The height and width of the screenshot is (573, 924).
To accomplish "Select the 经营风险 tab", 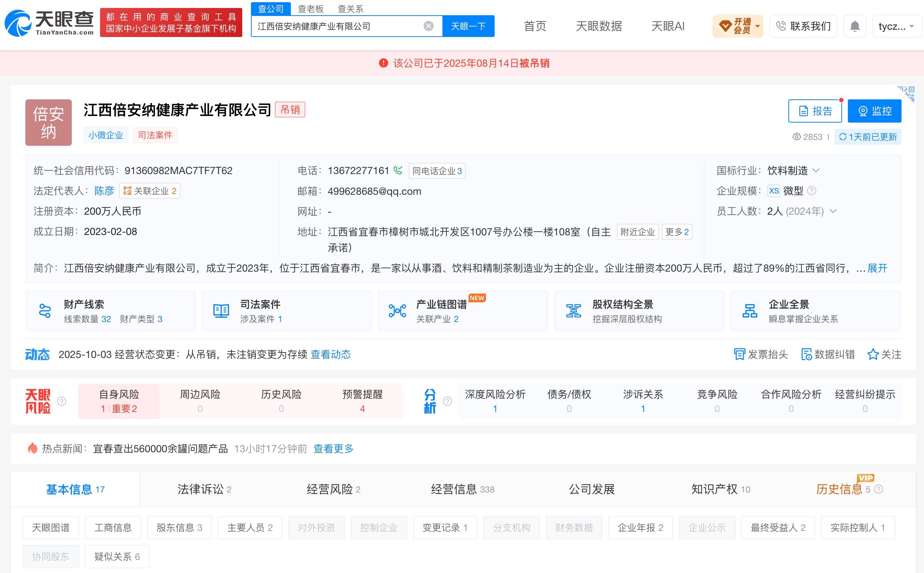I will coord(333,489).
